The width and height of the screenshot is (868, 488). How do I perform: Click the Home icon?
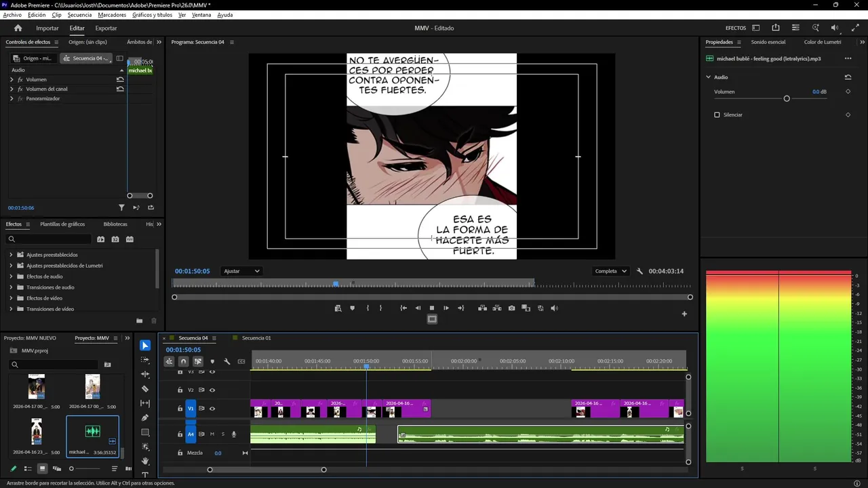point(18,28)
